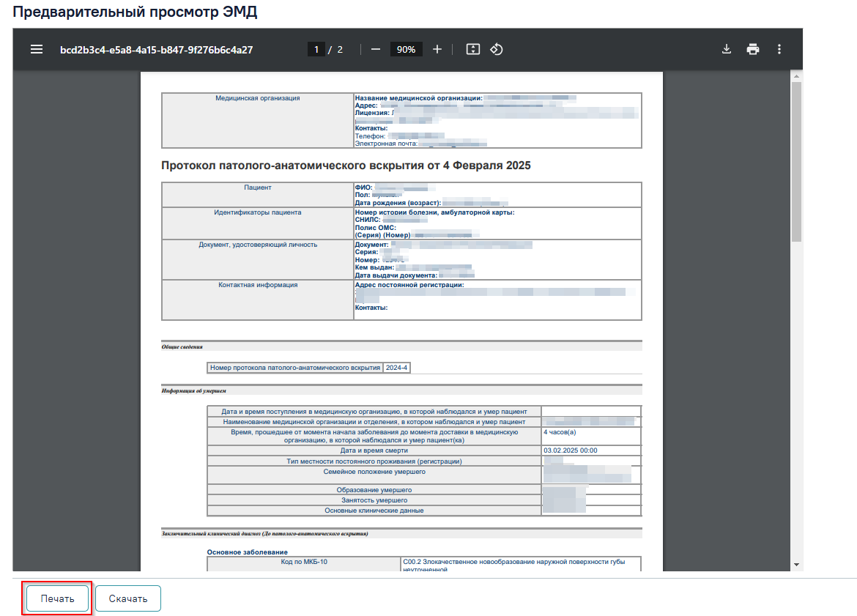The width and height of the screenshot is (857, 616).
Task: Click the Дата и время поступления label row
Action: [x=374, y=412]
